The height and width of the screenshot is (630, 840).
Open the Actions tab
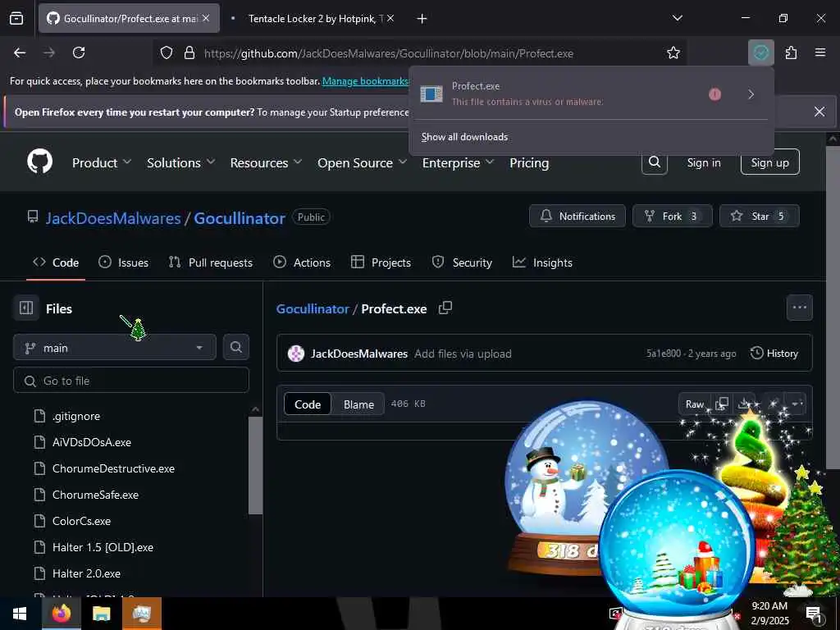click(x=302, y=262)
